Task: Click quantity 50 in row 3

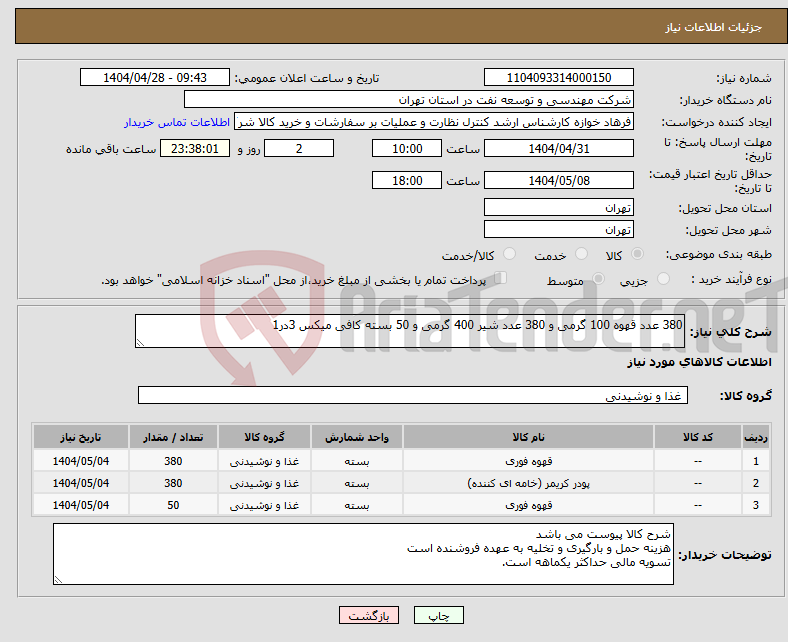Action: click(x=173, y=505)
